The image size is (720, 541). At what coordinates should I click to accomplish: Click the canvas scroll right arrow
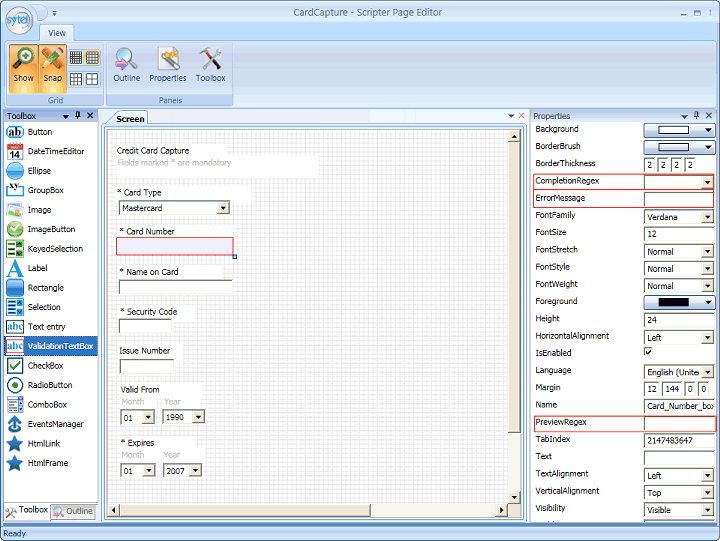coord(501,510)
